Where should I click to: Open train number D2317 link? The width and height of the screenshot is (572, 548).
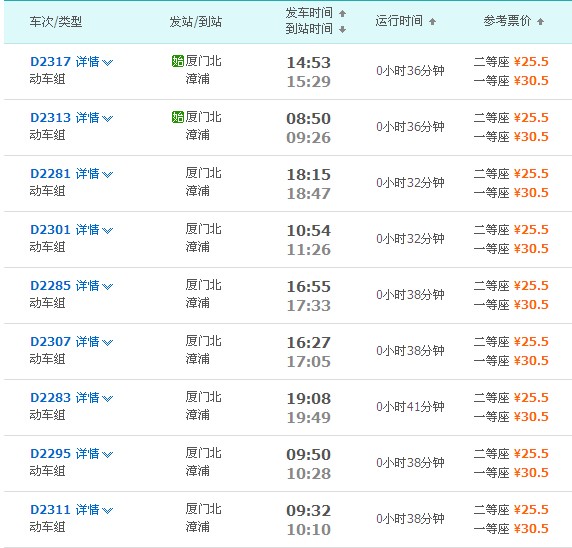(50, 62)
